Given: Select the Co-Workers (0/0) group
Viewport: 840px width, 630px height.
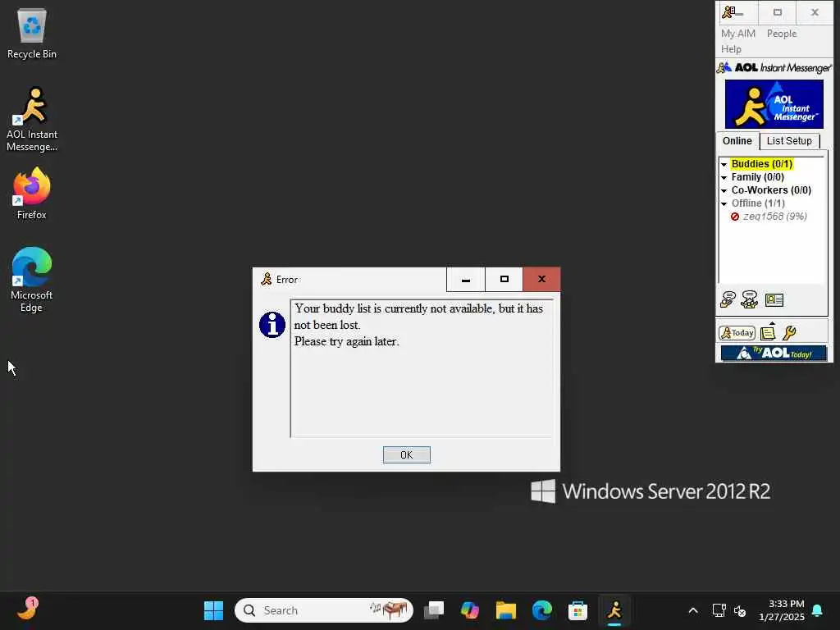Looking at the screenshot, I should (771, 190).
